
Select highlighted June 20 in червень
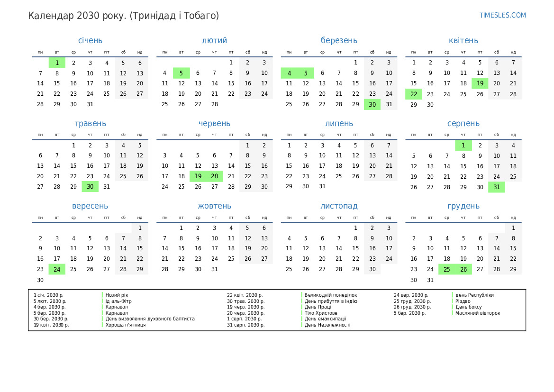[214, 176]
